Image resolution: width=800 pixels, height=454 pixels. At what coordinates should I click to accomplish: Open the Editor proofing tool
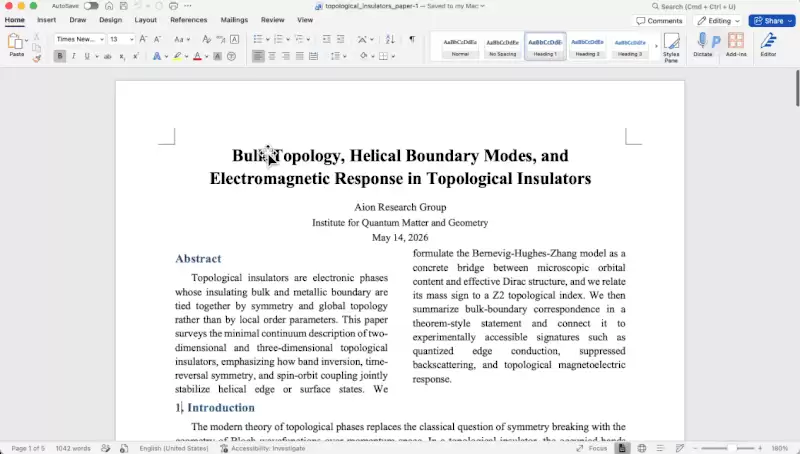(768, 45)
